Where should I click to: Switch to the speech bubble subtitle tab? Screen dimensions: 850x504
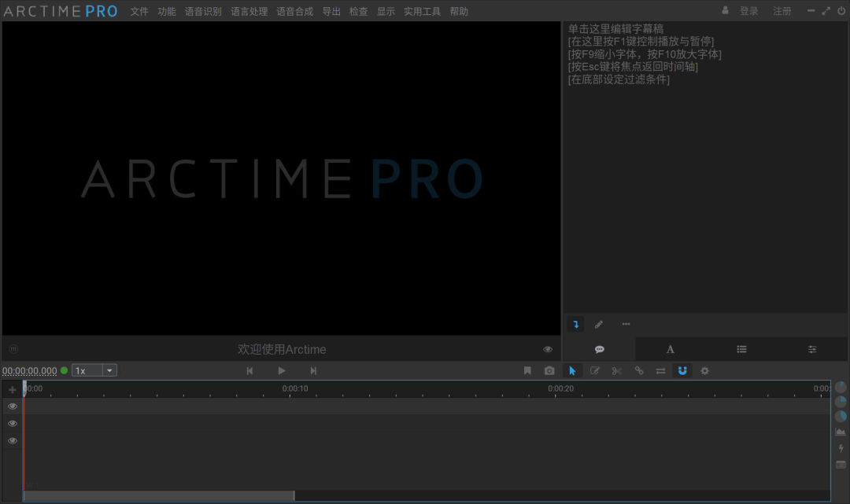pyautogui.click(x=600, y=349)
